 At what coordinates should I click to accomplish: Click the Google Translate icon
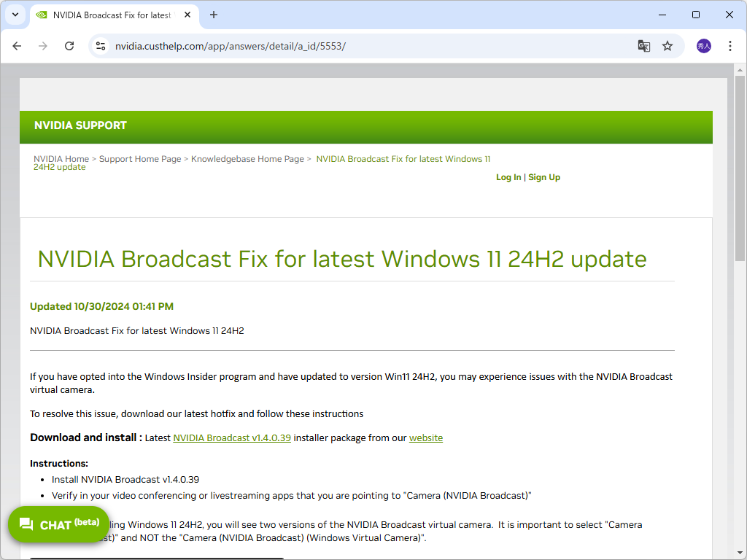tap(643, 46)
